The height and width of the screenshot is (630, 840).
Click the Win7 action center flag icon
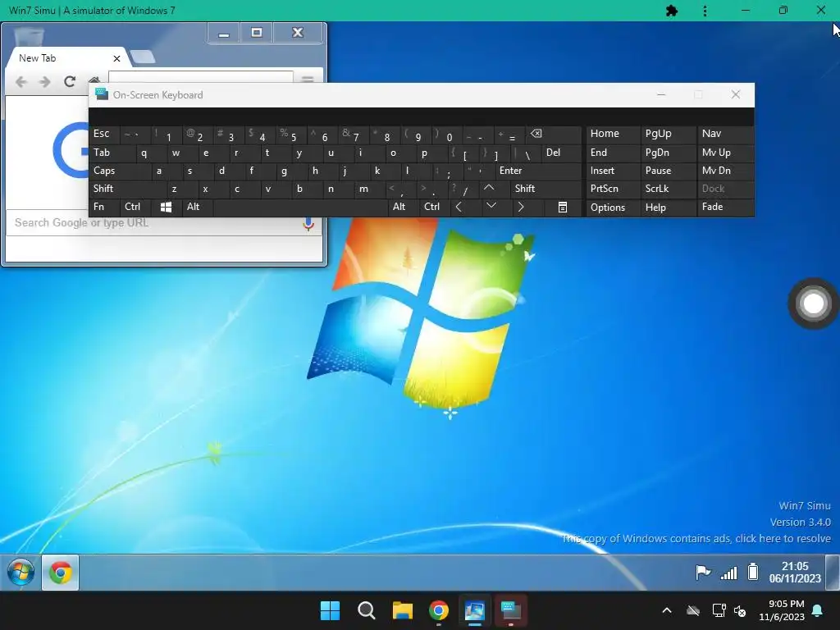pyautogui.click(x=703, y=572)
